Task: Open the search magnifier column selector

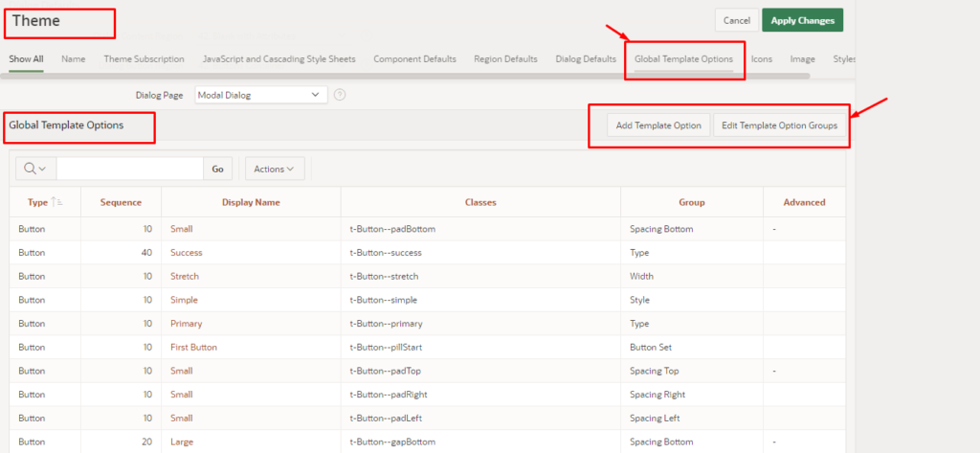Action: pyautogui.click(x=35, y=169)
